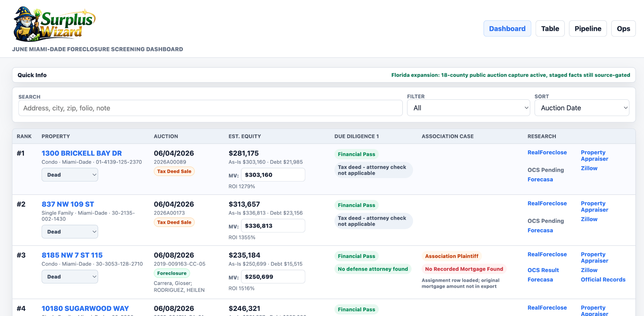644x316 pixels.
Task: Click the Foreclosure badge for rank #3
Action: pyautogui.click(x=172, y=273)
